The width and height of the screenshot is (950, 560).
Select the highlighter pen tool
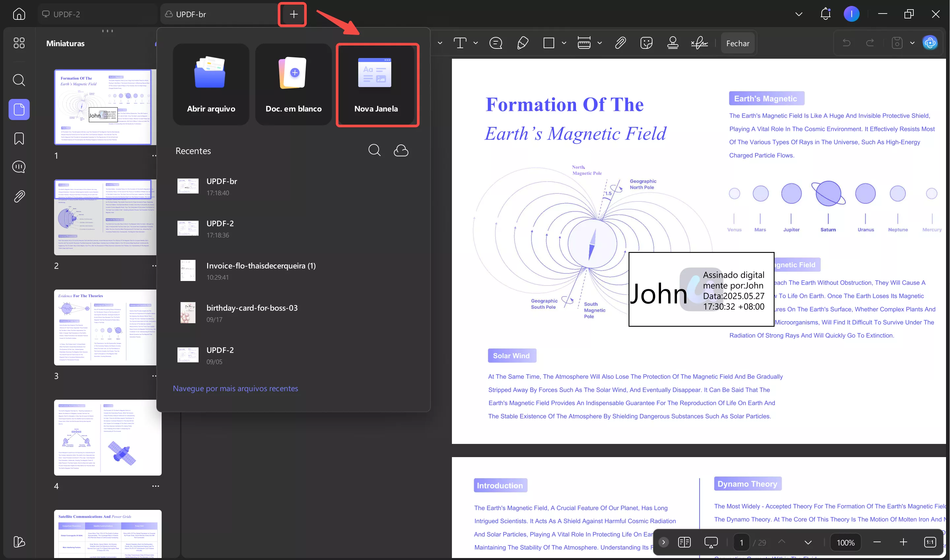(x=523, y=43)
